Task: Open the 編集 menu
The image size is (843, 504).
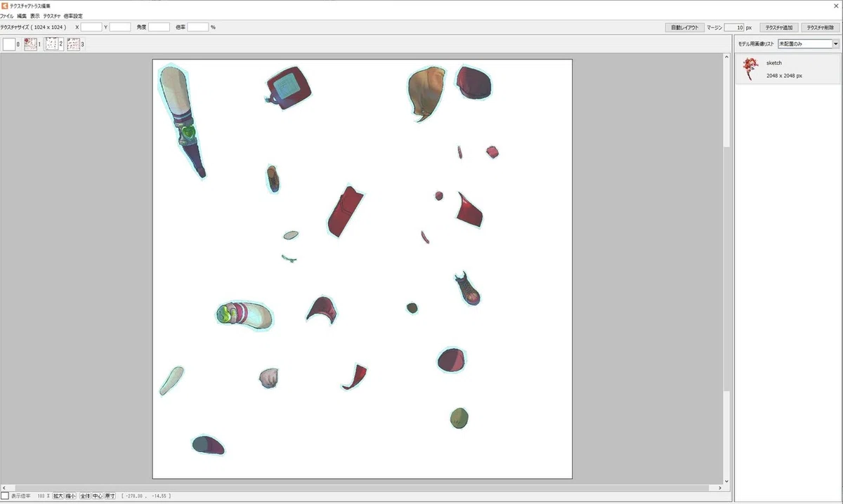Action: click(22, 15)
